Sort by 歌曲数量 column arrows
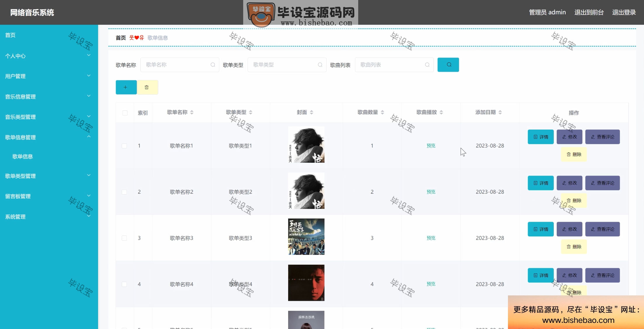Screen dimensions: 644x329 pyautogui.click(x=382, y=112)
